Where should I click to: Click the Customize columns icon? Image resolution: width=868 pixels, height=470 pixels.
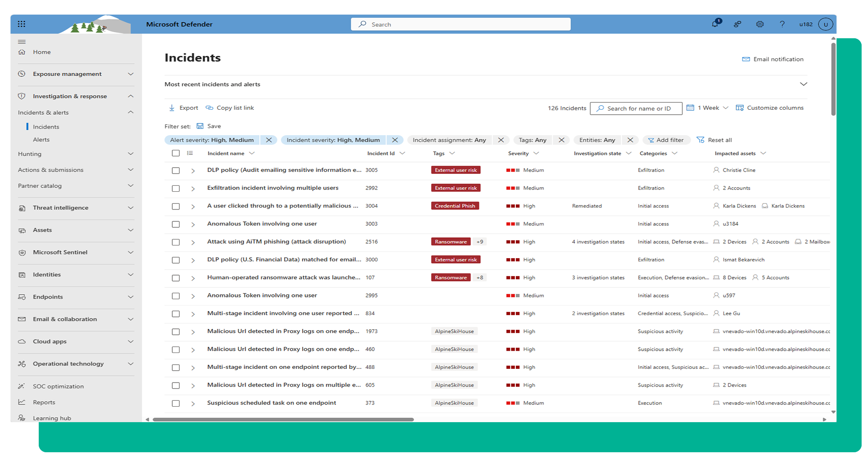click(x=740, y=108)
